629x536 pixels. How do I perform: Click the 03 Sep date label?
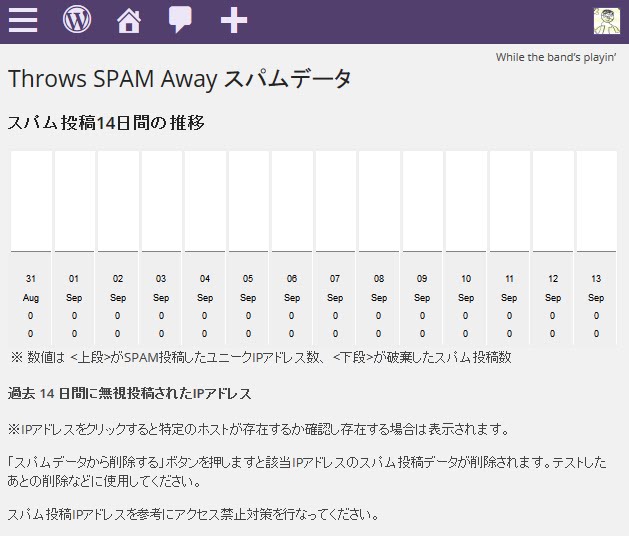click(x=161, y=288)
